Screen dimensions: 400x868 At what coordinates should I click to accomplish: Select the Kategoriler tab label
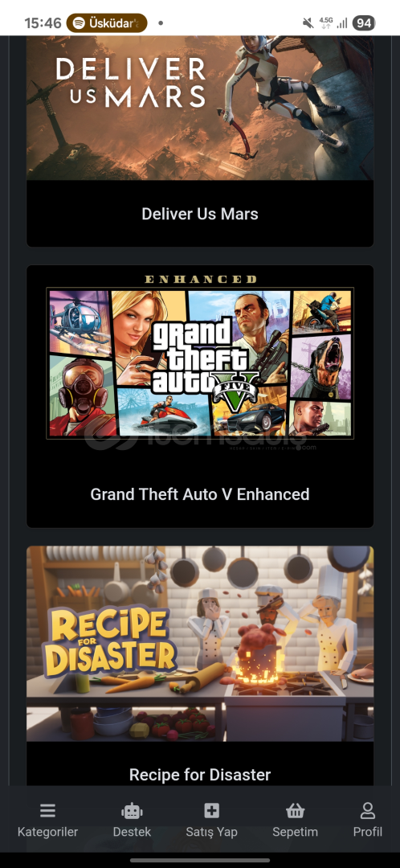click(47, 832)
